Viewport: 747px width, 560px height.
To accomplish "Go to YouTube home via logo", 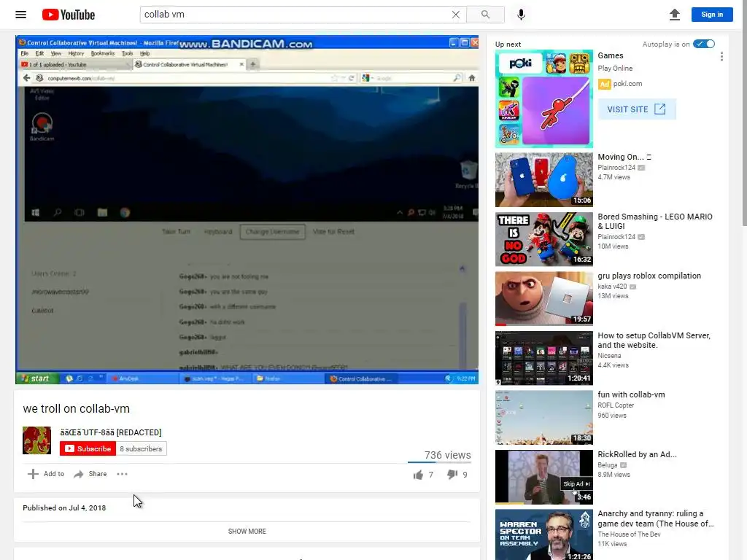I will tap(69, 15).
